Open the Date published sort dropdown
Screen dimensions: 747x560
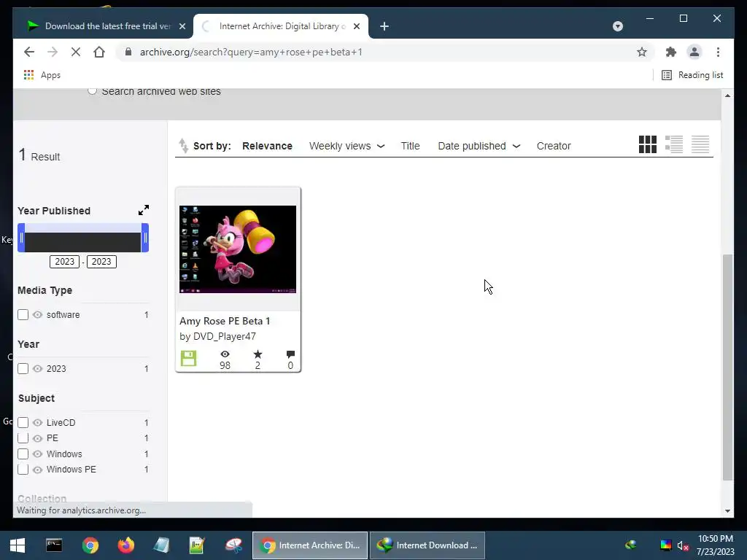479,146
